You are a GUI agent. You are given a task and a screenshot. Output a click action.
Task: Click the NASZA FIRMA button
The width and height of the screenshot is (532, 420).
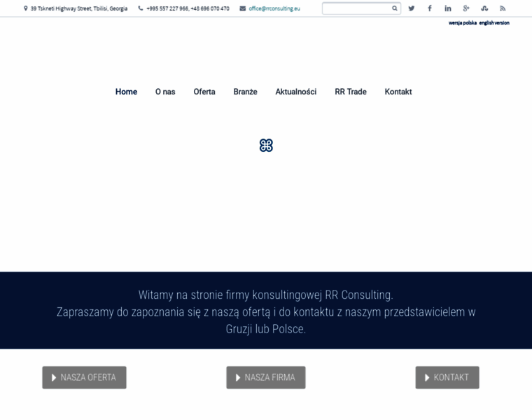point(266,377)
